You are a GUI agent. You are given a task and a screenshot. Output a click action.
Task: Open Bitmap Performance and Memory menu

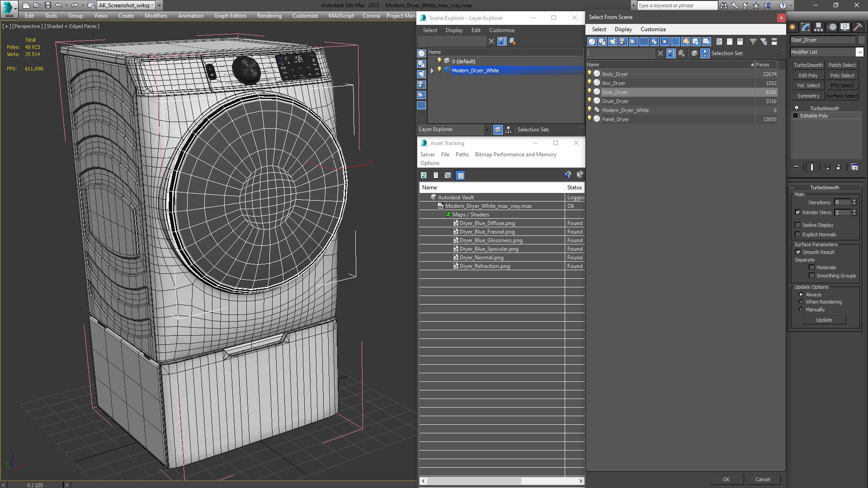coord(515,155)
